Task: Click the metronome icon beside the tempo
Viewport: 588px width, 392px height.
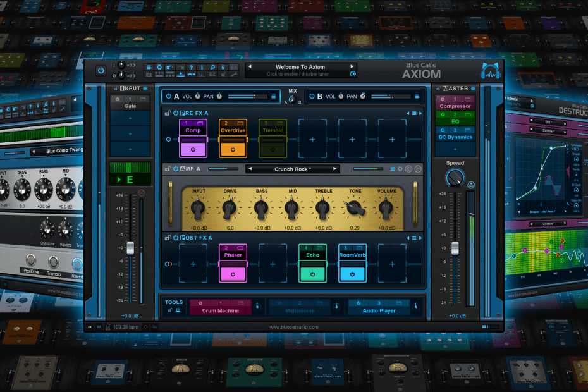Action: [106, 327]
